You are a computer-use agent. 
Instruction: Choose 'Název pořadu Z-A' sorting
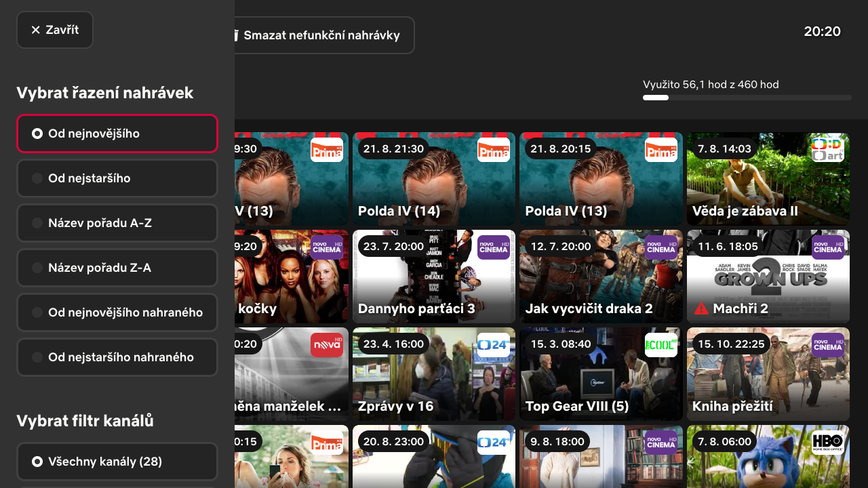point(117,268)
